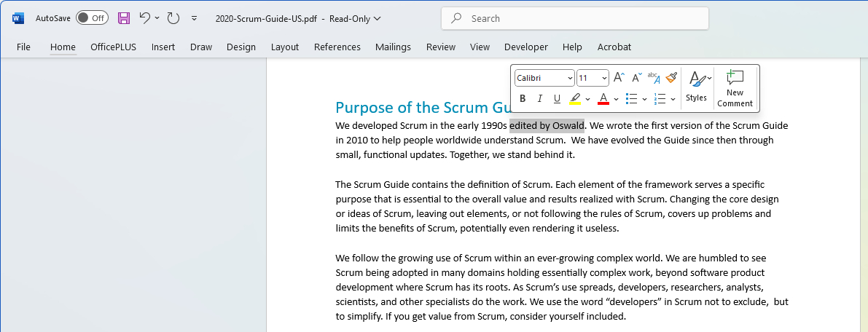This screenshot has width=868, height=332.
Task: Open the Styles gallery button
Action: click(697, 87)
